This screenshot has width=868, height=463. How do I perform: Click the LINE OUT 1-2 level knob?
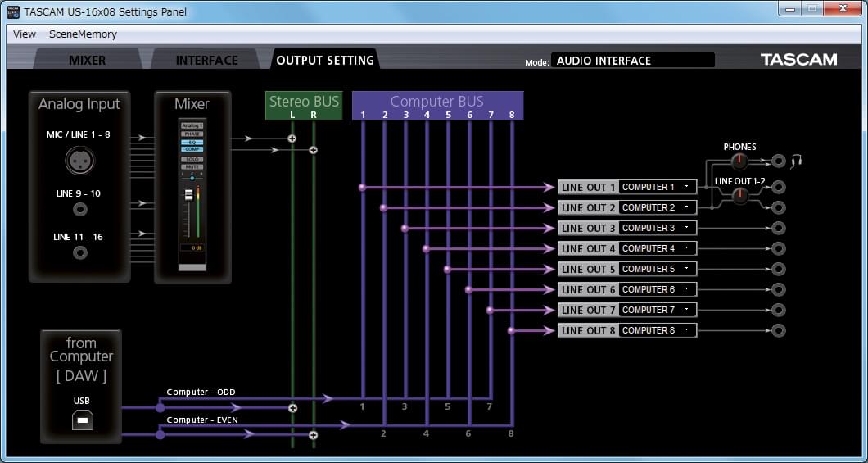[740, 196]
